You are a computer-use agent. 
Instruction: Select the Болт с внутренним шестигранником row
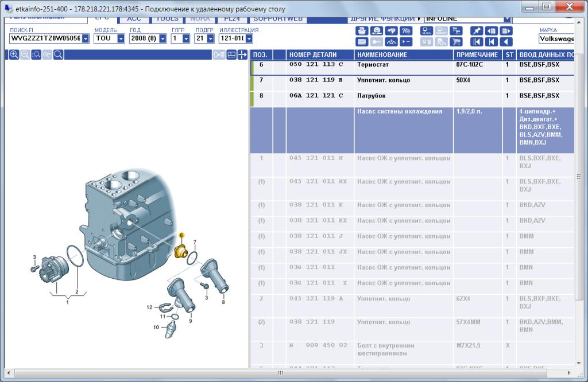(x=412, y=353)
